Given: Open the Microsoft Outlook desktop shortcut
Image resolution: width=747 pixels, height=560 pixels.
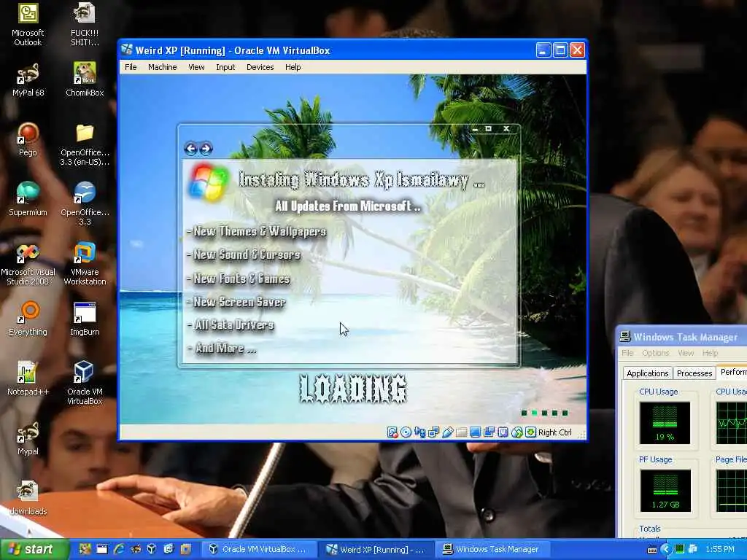Looking at the screenshot, I should coord(28,25).
